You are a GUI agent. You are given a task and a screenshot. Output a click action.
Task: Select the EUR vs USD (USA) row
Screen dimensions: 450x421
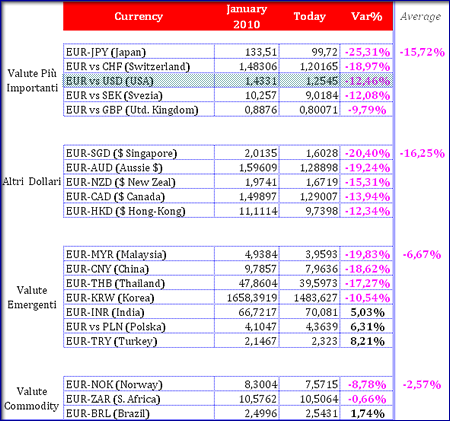228,81
